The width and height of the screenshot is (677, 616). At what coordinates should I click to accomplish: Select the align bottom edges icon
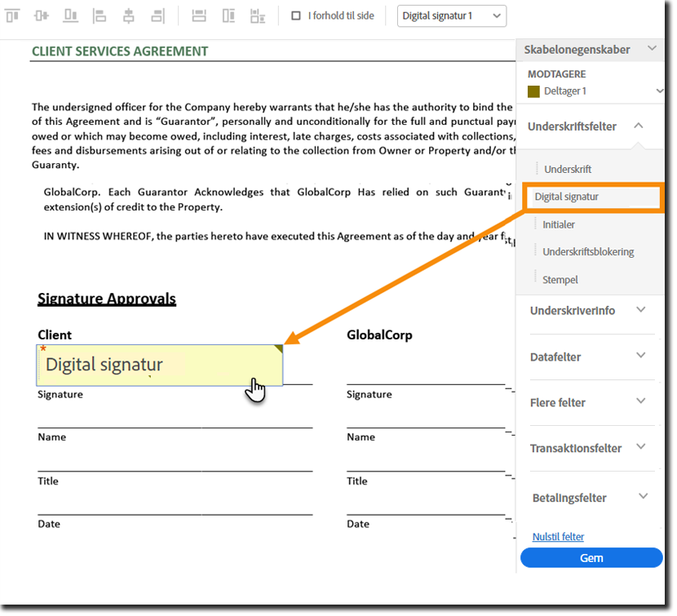(x=70, y=16)
